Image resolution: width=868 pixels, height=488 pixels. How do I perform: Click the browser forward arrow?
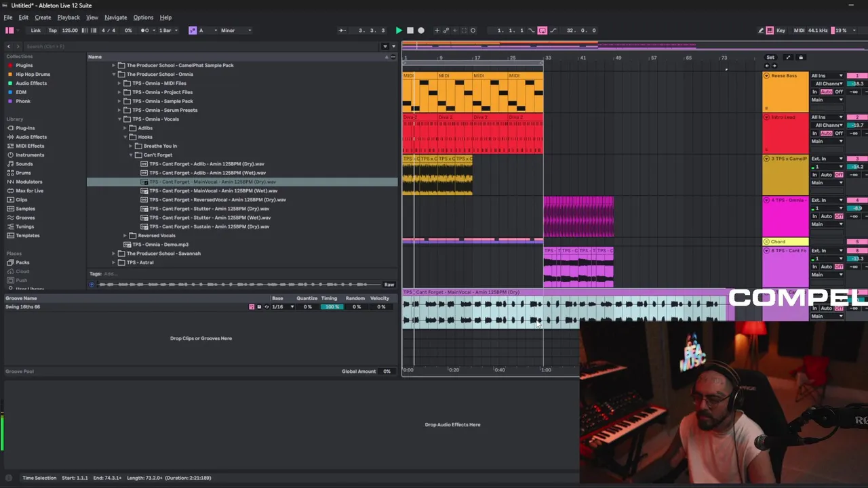coord(18,47)
